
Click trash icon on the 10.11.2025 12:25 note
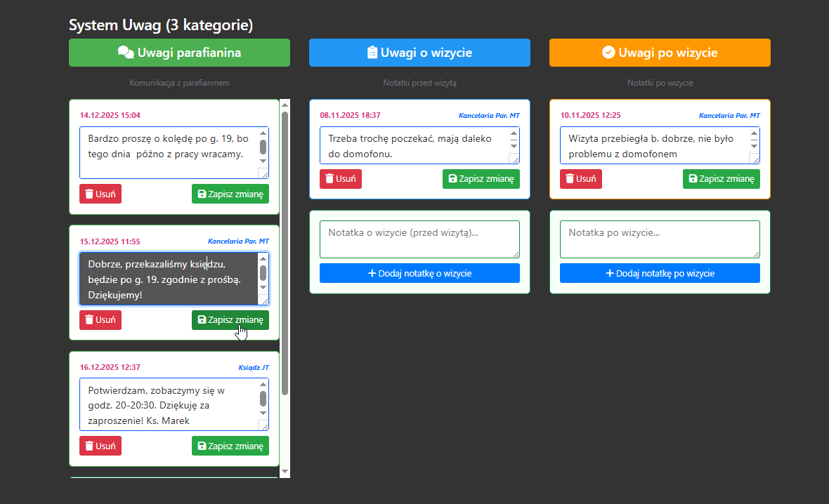click(570, 179)
